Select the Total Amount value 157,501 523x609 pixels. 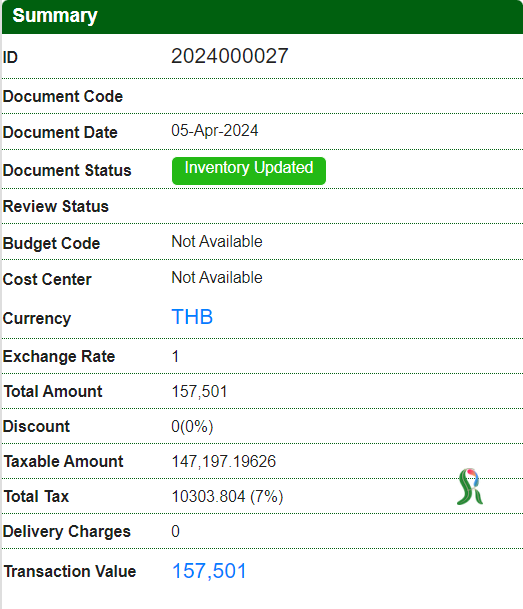200,392
